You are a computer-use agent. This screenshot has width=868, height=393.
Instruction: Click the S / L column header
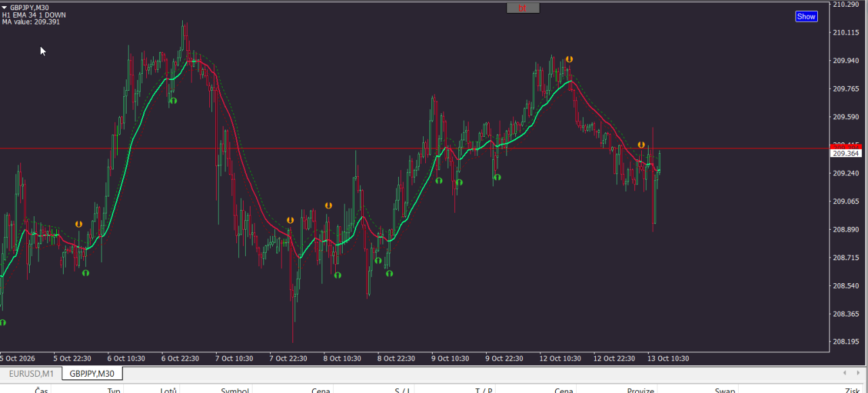click(402, 390)
